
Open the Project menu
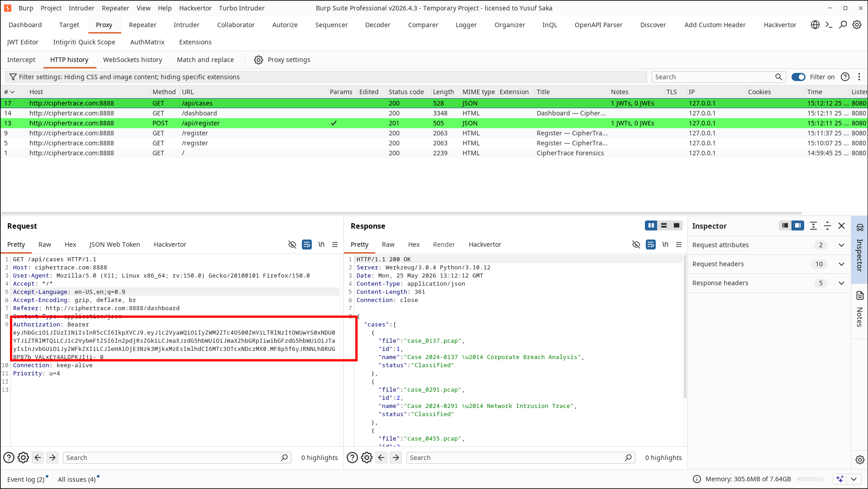point(51,8)
